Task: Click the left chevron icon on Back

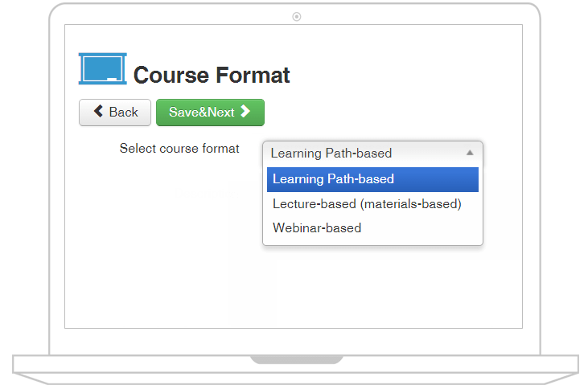Action: pyautogui.click(x=98, y=112)
